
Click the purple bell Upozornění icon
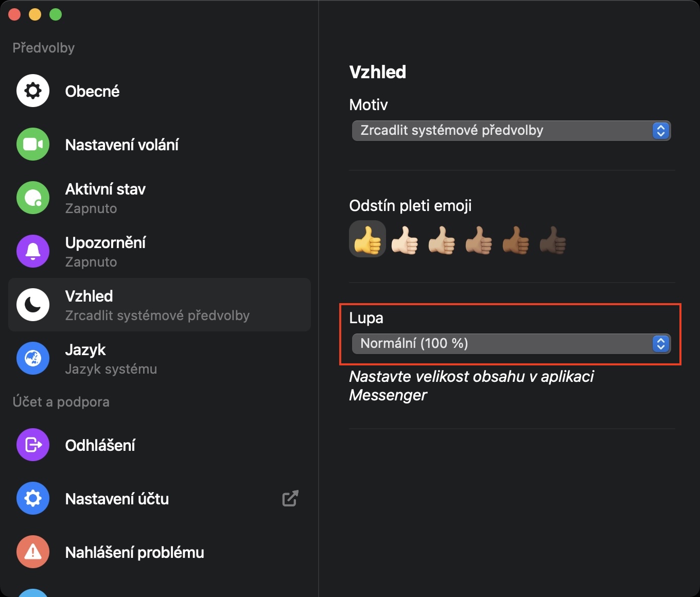pyautogui.click(x=33, y=252)
